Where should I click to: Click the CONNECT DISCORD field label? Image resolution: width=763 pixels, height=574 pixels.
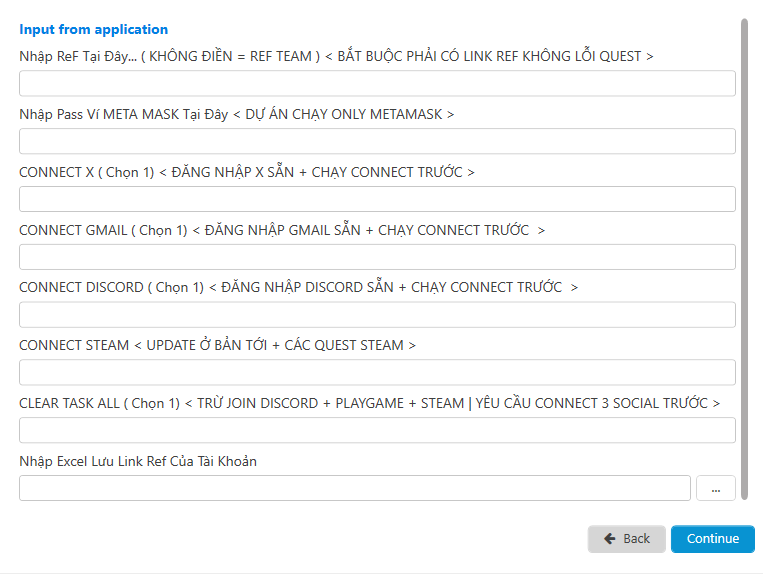coord(298,287)
